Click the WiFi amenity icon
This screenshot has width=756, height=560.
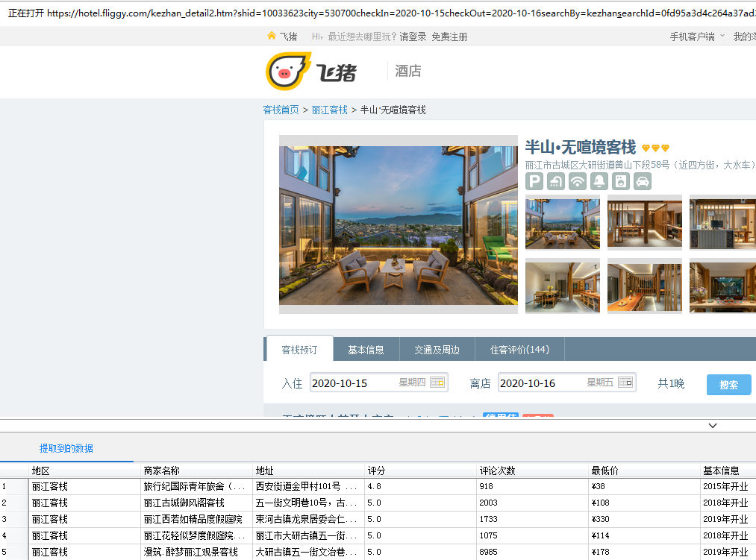(x=578, y=181)
